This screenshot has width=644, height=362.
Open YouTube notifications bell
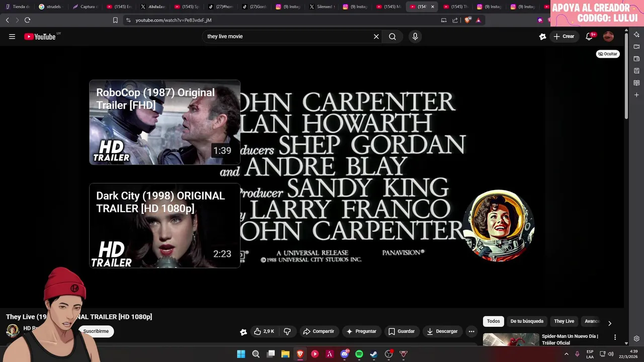[x=589, y=36]
